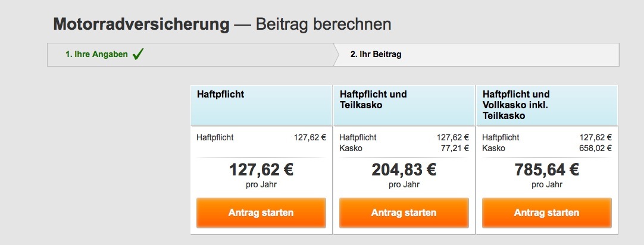Click the 127,62 € total yearly price
Viewport: 644px width, 245px height.
261,170
